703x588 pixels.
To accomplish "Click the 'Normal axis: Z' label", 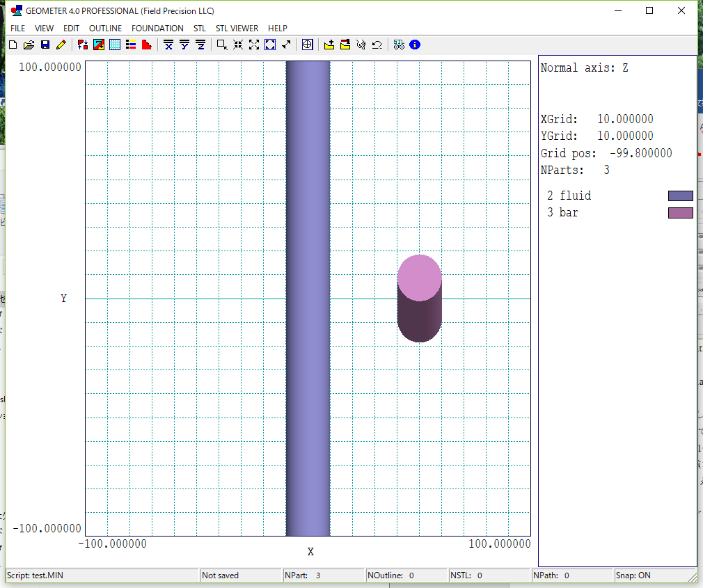I will [584, 68].
